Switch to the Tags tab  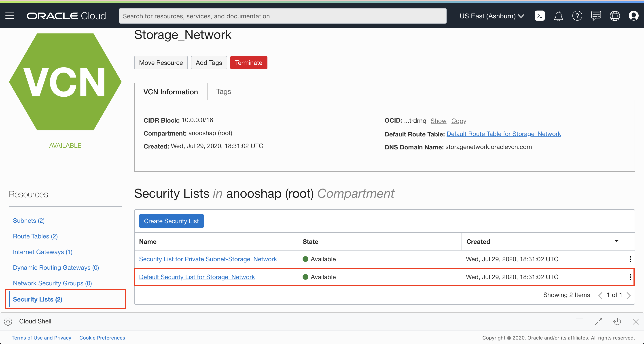click(x=223, y=92)
